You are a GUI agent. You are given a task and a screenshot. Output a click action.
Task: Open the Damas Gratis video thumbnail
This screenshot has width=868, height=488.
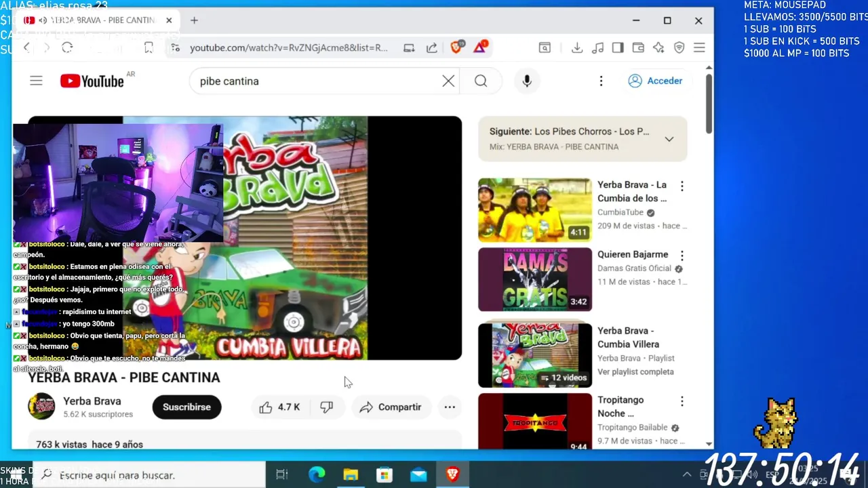tap(535, 279)
